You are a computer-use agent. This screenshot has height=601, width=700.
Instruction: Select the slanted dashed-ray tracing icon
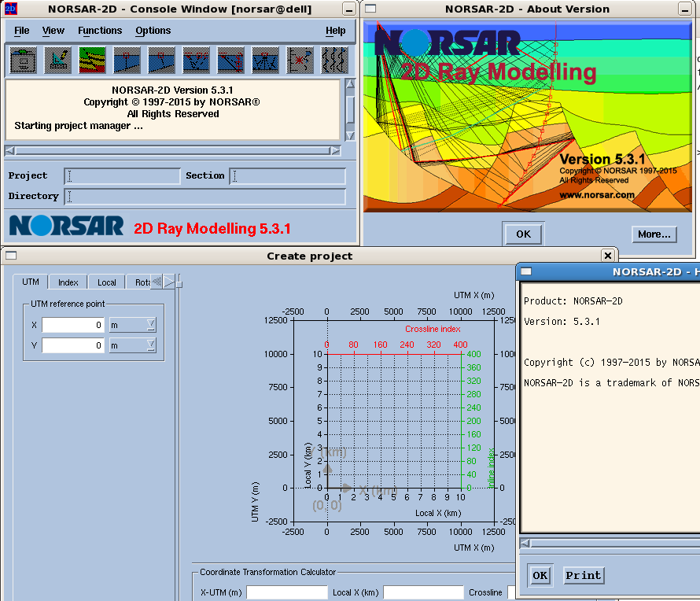coord(161,60)
